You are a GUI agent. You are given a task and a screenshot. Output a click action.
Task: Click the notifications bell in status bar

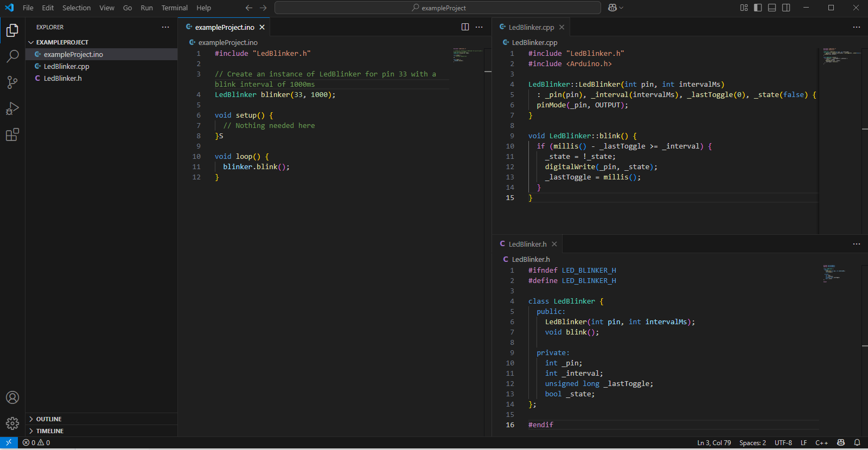pos(857,442)
